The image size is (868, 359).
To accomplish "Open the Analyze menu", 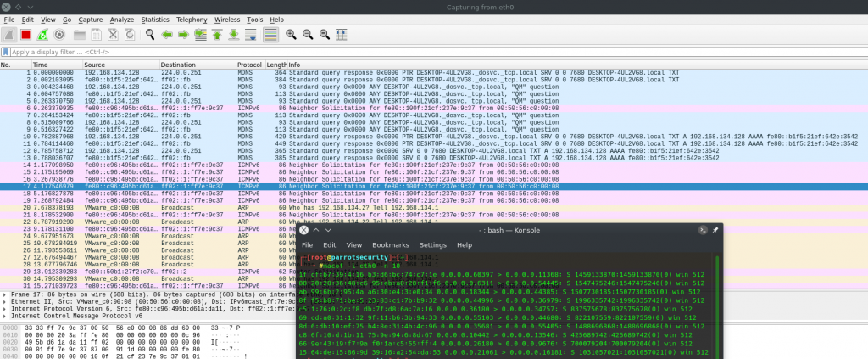I will coord(122,20).
